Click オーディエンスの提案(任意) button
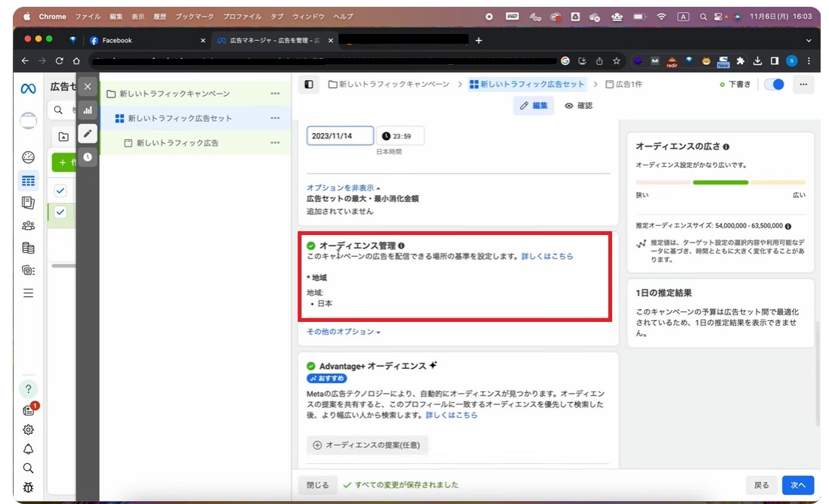This screenshot has height=504, width=829. click(x=367, y=446)
